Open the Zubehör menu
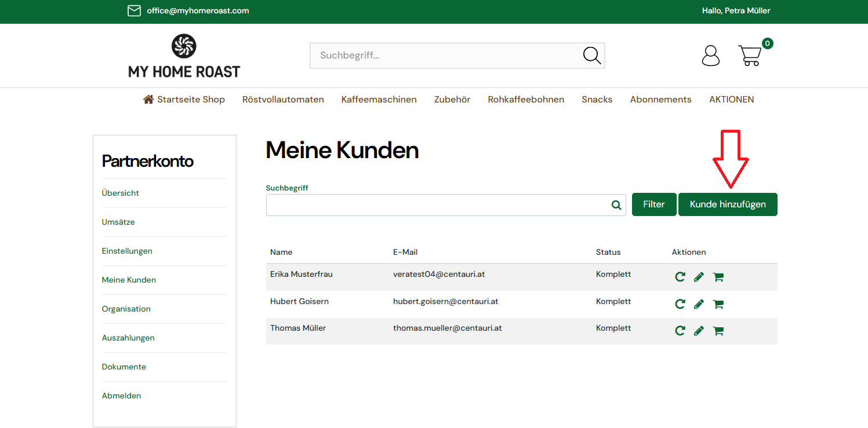Viewport: 868px width, 428px height. click(x=452, y=100)
